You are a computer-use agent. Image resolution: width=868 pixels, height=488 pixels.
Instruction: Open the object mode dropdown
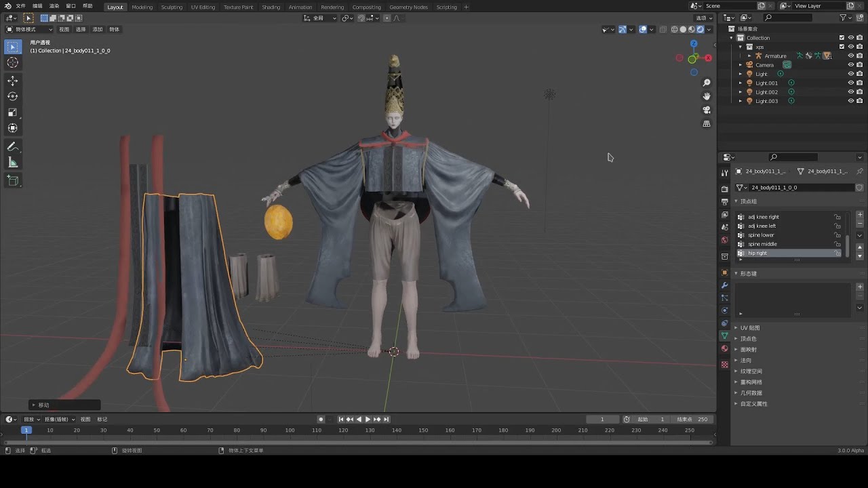coord(29,30)
